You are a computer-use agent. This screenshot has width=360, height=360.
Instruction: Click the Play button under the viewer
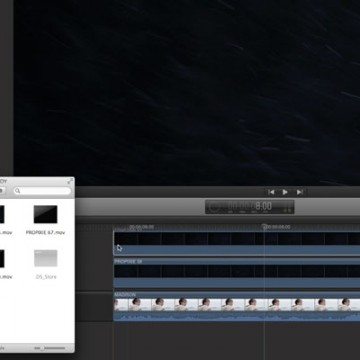285,192
